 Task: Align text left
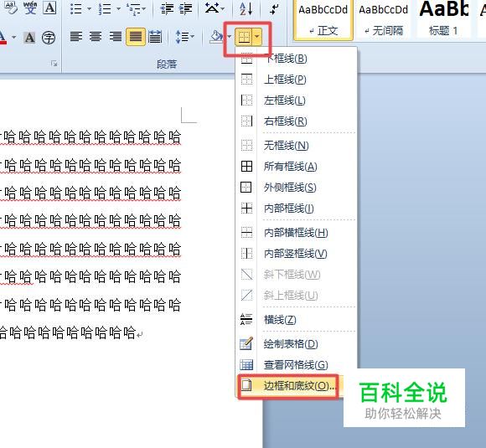click(x=76, y=37)
